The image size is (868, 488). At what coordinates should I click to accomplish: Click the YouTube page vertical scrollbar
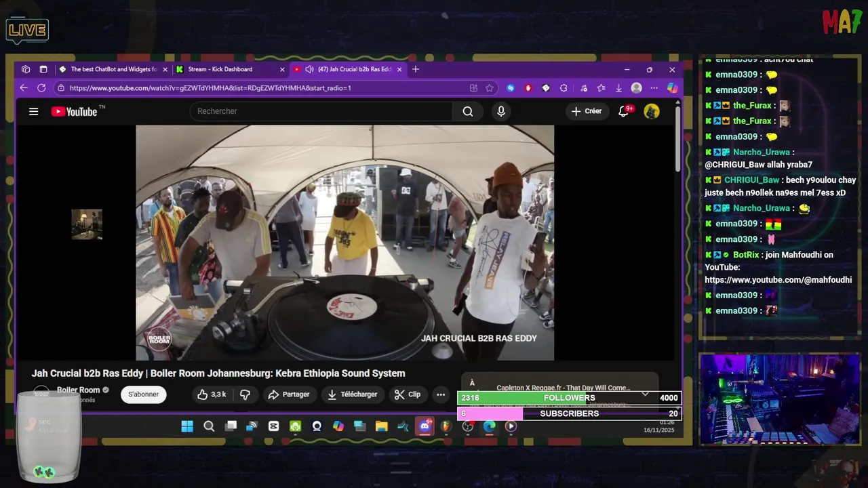677,139
